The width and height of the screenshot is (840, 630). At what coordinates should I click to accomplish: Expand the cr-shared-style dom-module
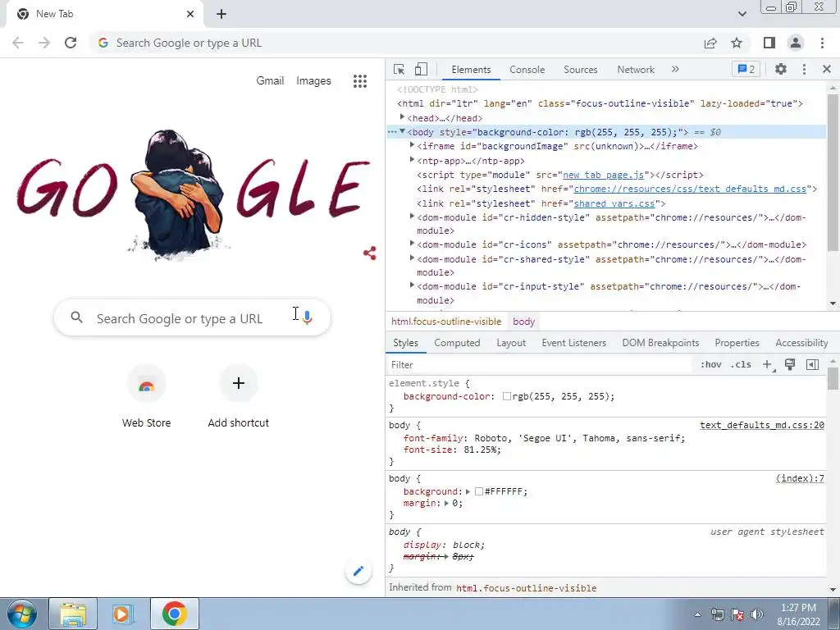point(412,258)
